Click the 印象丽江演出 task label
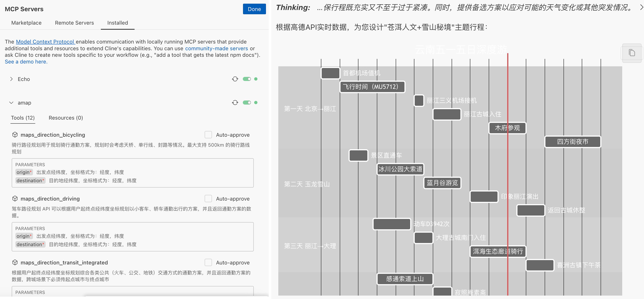 (520, 197)
